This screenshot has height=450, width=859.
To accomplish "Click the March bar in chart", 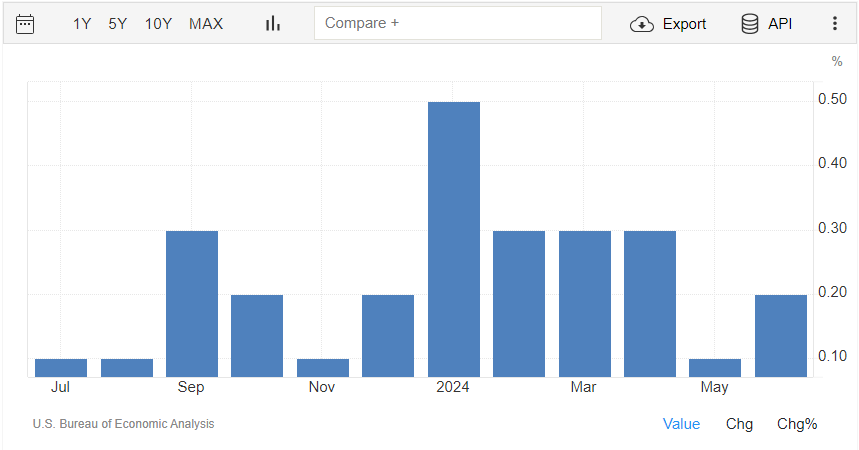I will pyautogui.click(x=584, y=304).
